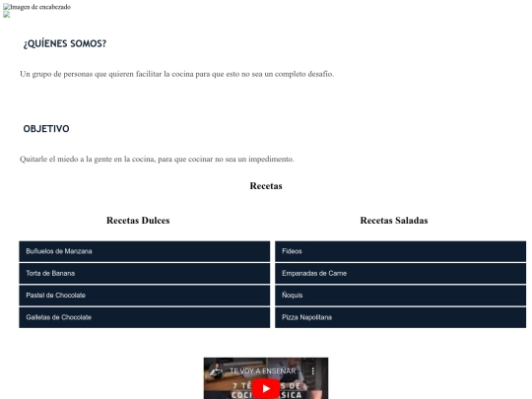The width and height of the screenshot is (532, 399).
Task: Click the Recetas Saladas heading
Action: pos(394,221)
